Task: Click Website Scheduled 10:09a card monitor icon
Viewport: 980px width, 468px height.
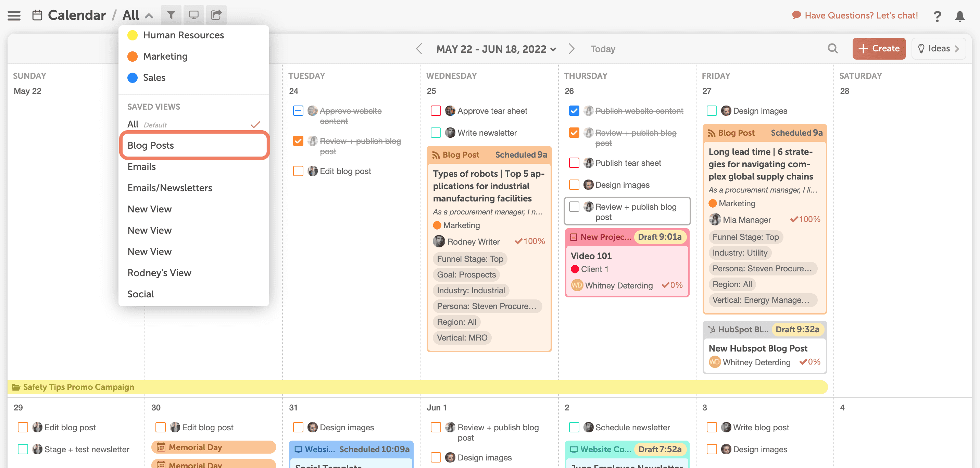Action: (x=298, y=449)
